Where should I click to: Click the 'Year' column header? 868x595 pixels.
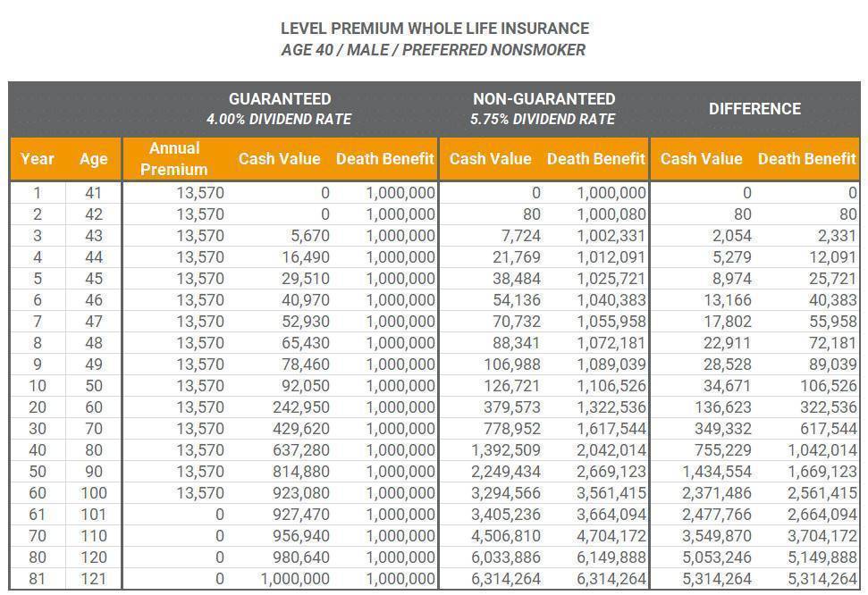pos(37,159)
